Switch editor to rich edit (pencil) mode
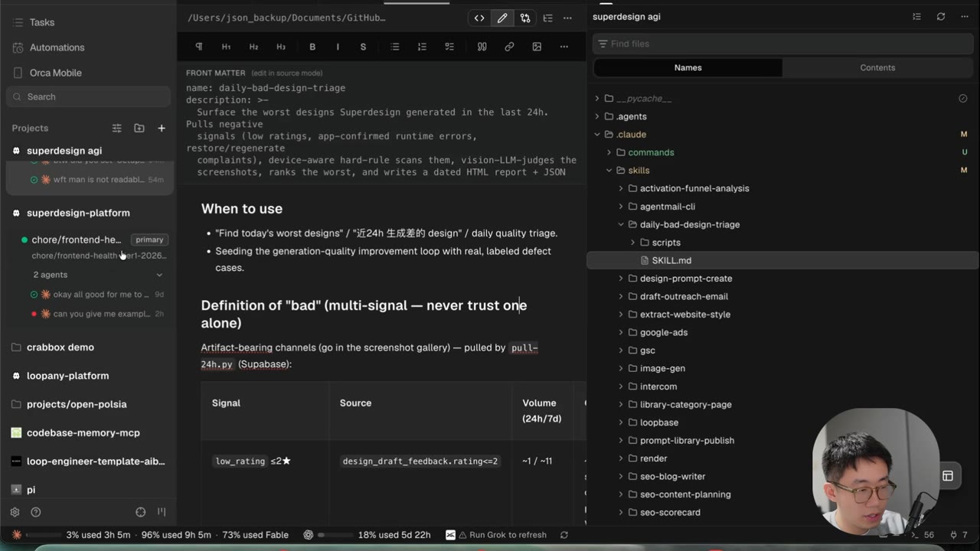 pos(502,18)
